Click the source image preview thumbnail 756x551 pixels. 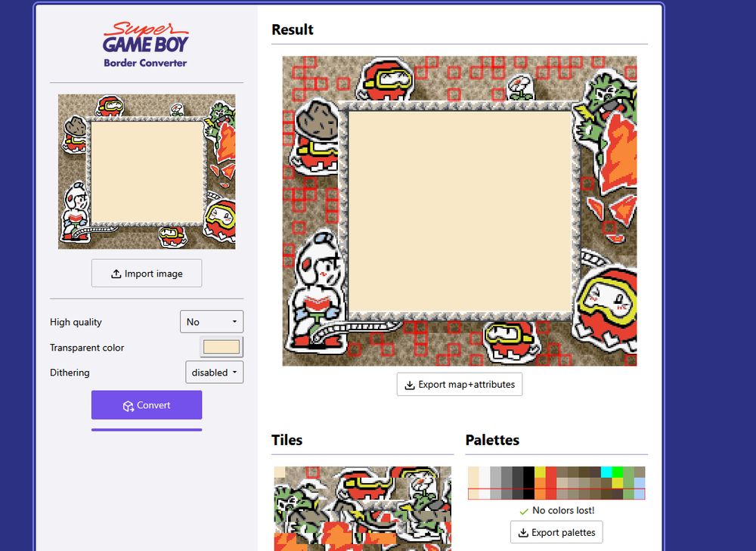(x=147, y=172)
